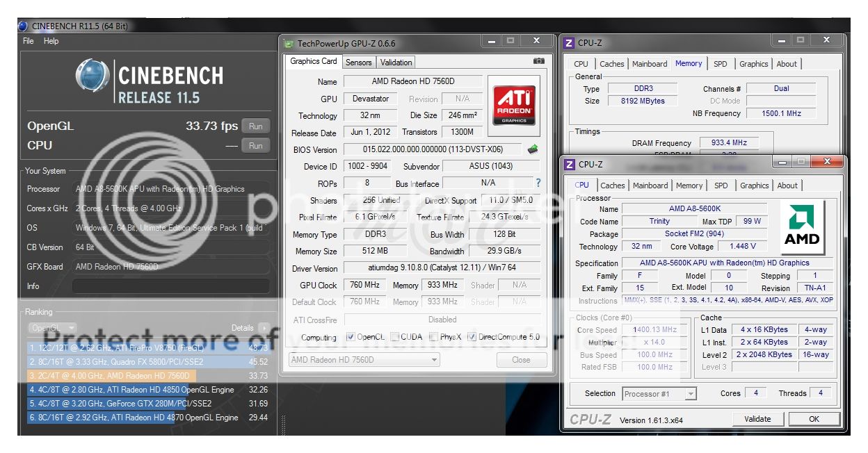Switch to the Sensors tab in GPU-Z
This screenshot has width=868, height=453.
pyautogui.click(x=359, y=62)
